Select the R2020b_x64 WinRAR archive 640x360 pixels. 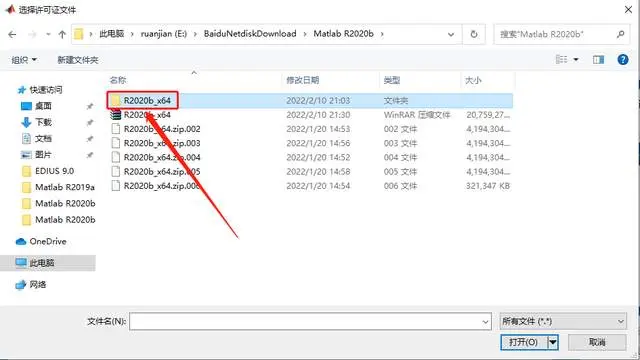coord(310,115)
